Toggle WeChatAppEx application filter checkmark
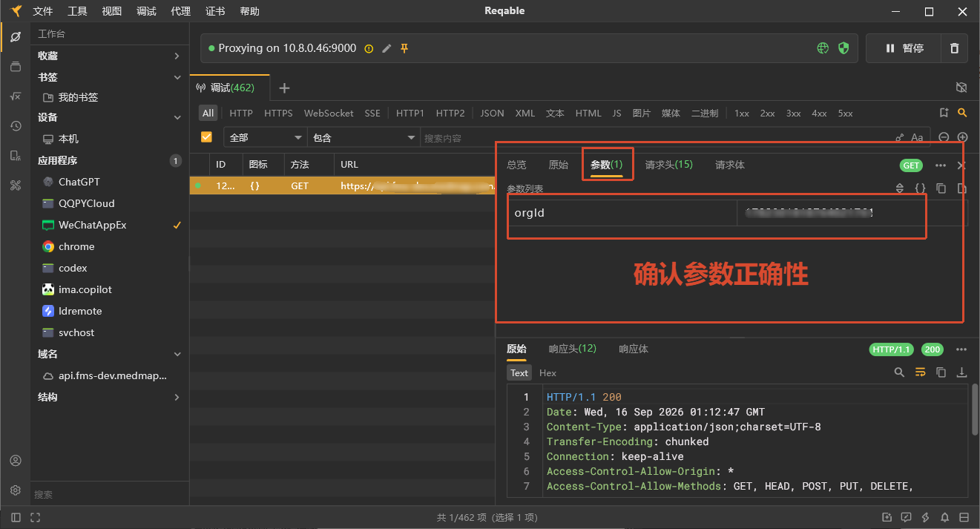 coord(177,225)
